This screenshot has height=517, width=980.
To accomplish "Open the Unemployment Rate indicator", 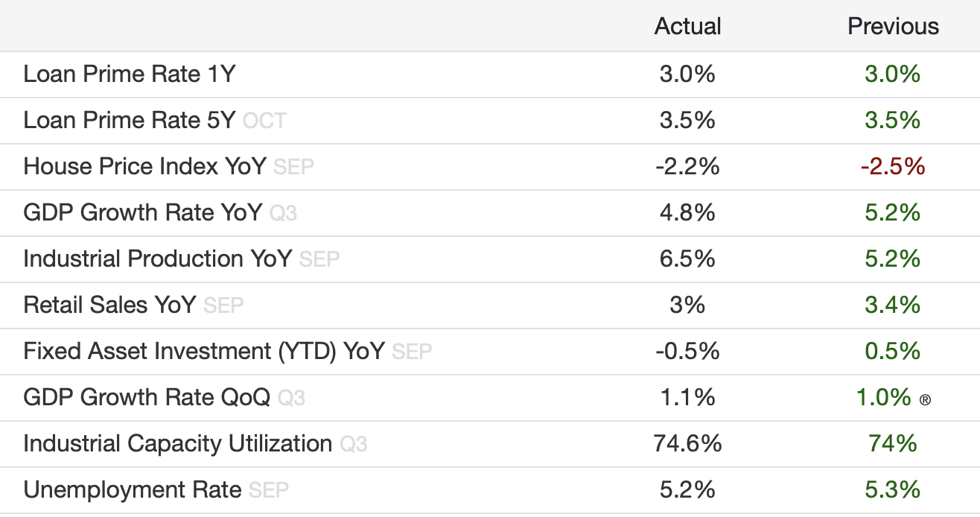I will tap(133, 489).
